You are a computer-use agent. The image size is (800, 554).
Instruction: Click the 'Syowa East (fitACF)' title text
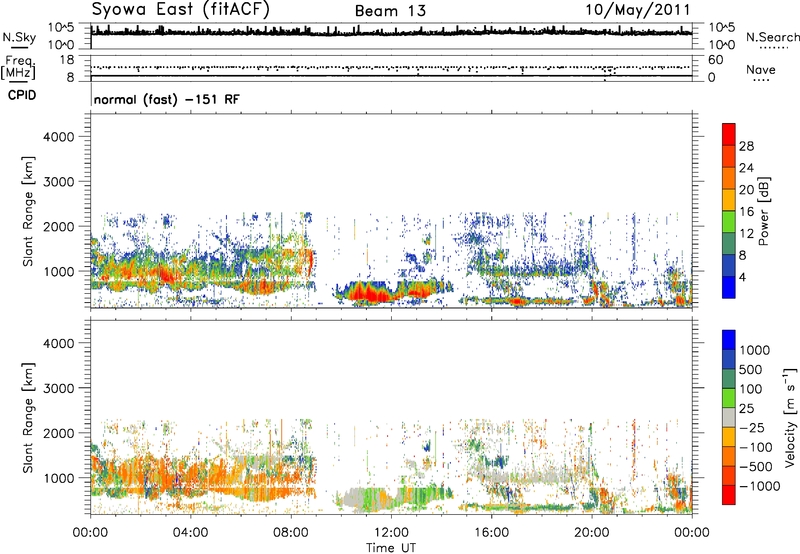point(181,9)
